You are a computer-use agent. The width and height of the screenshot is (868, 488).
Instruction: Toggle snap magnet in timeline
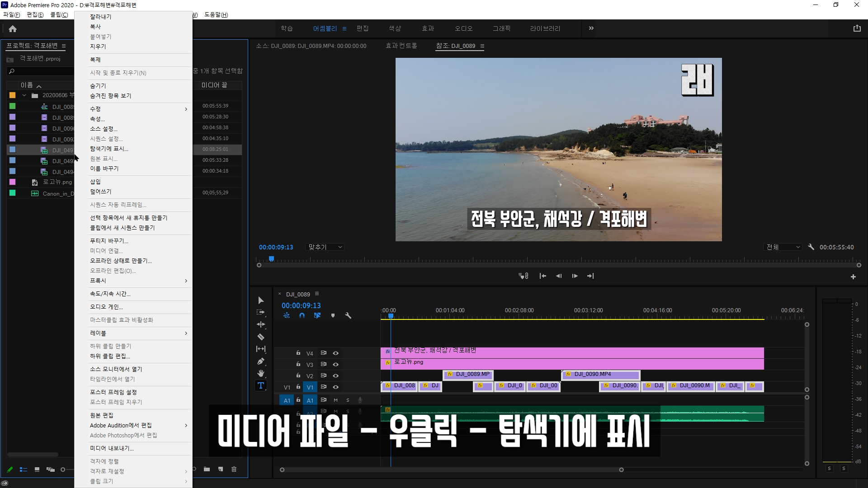[302, 316]
